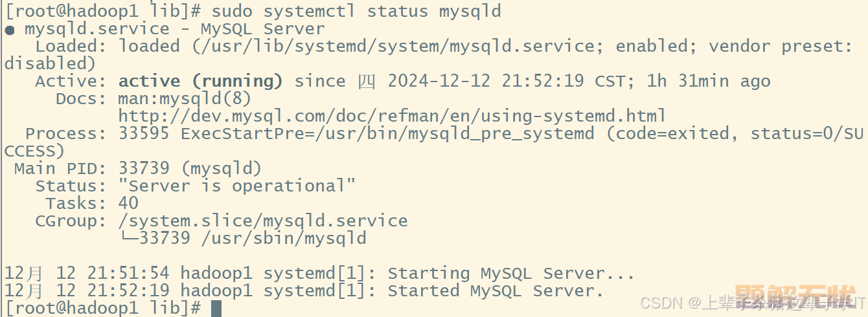Click the tree branch symbol before 33739
Screen dimensions: 868x317
pyautogui.click(x=129, y=238)
